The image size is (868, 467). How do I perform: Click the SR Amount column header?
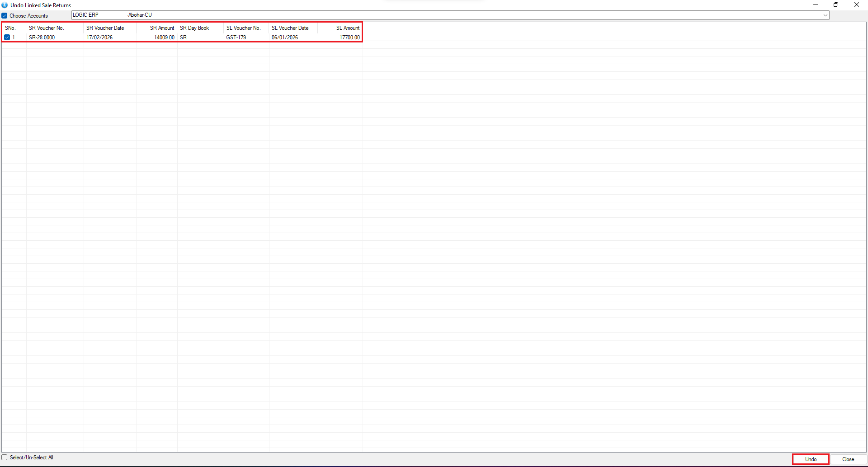tap(162, 28)
